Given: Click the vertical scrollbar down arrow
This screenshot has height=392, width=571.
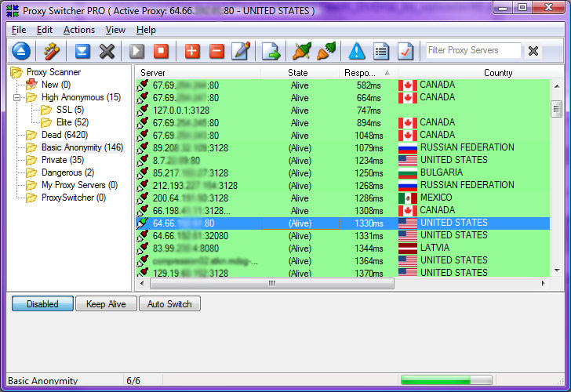Looking at the screenshot, I should point(557,270).
